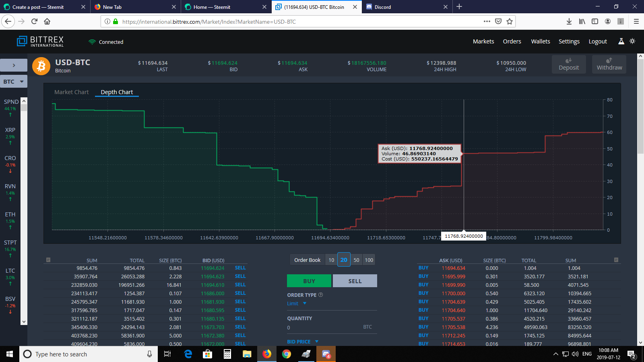The width and height of the screenshot is (644, 362).
Task: Show 50 order book rows
Action: [356, 260]
